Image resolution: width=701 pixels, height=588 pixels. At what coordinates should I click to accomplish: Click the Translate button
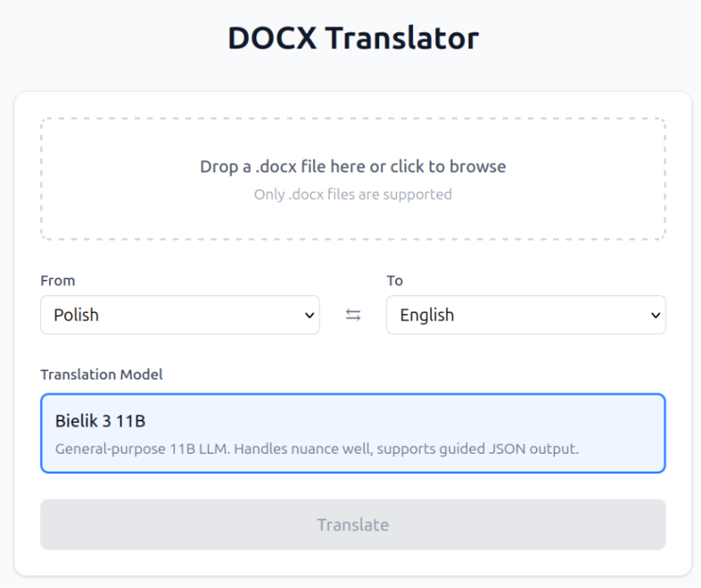[353, 524]
